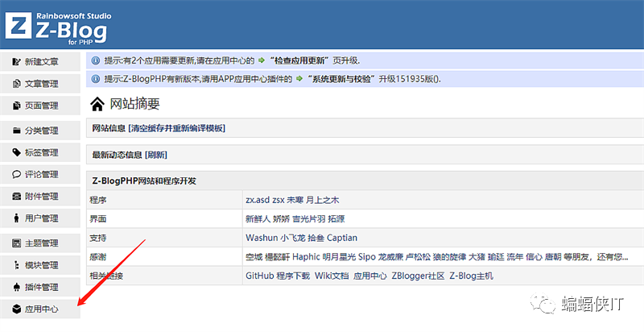The width and height of the screenshot is (644, 332).
Task: Go to 页面管理 in sidebar
Action: (40, 106)
